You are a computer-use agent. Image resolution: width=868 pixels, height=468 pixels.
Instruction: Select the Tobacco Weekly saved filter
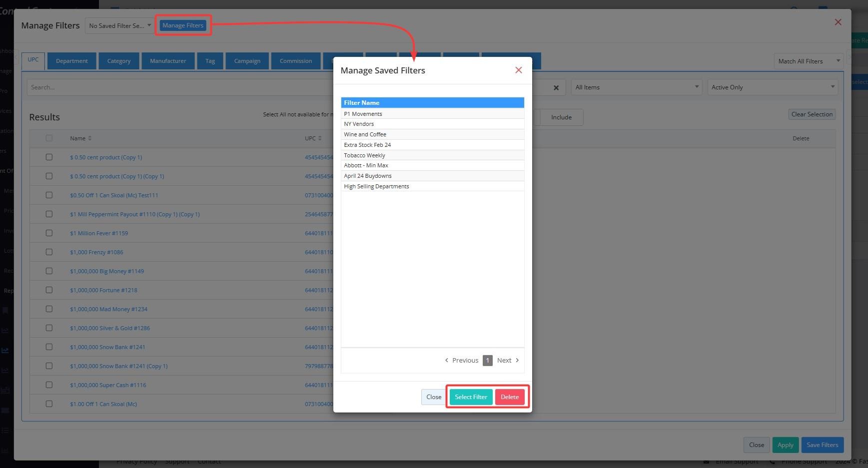tap(432, 155)
